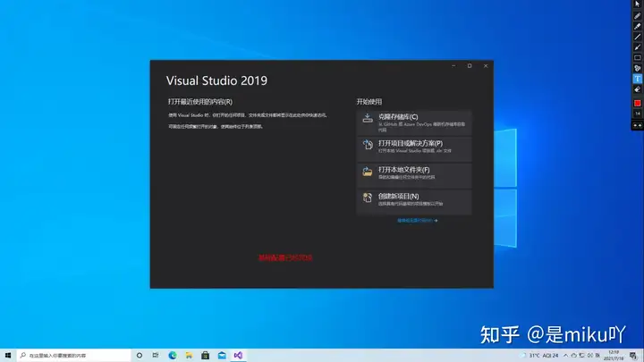Select the rectangle shape tool

[x=637, y=58]
